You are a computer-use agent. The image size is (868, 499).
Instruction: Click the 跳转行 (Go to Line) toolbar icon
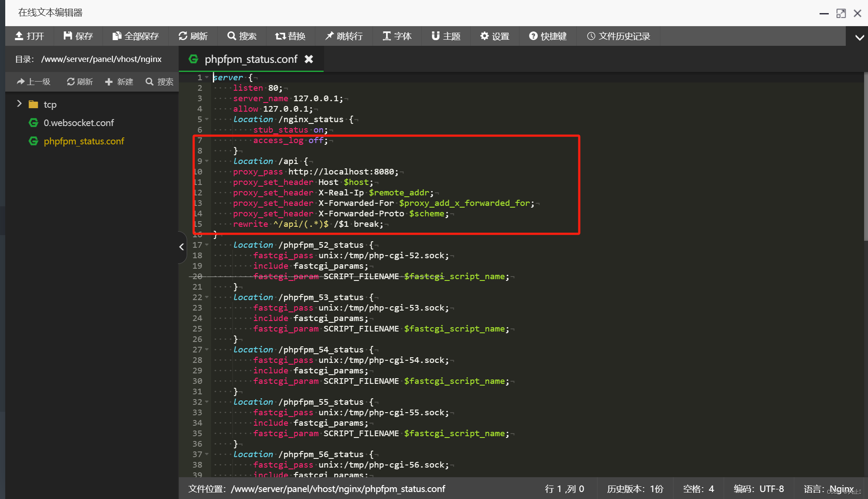(x=345, y=36)
